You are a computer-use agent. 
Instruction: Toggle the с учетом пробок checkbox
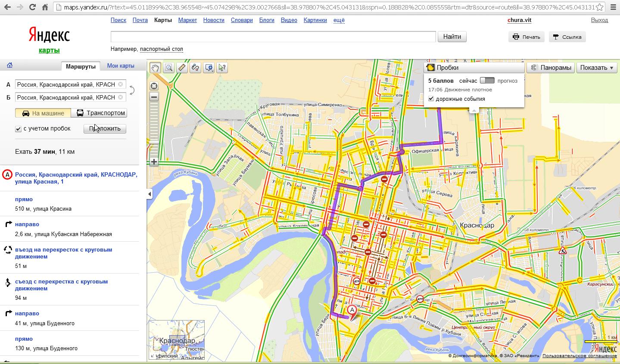18,129
